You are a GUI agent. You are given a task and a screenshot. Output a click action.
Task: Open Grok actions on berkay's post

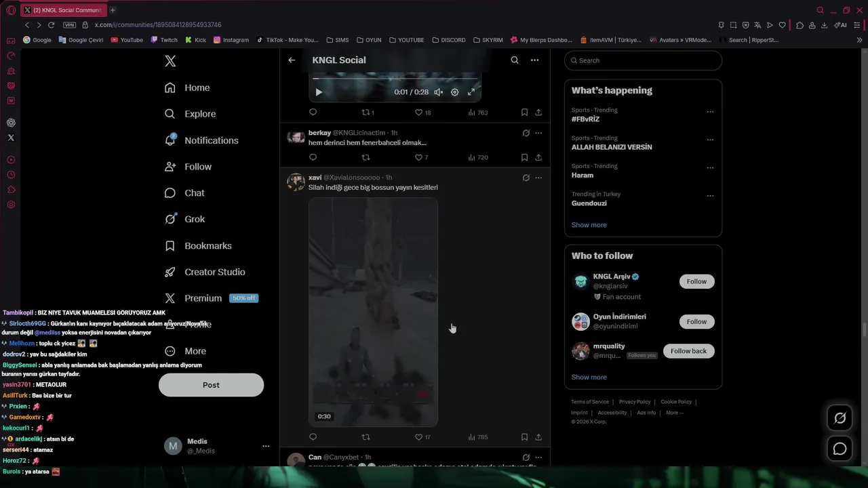[x=526, y=133]
